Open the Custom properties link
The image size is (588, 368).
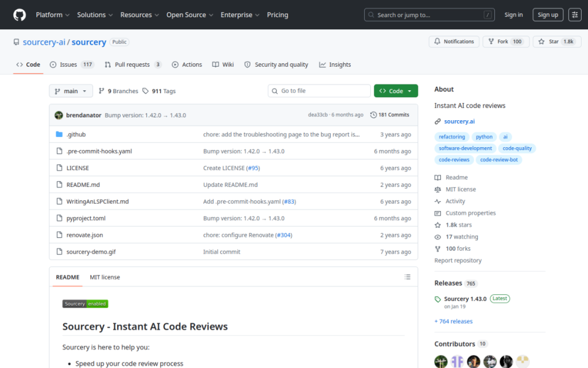tap(465, 213)
